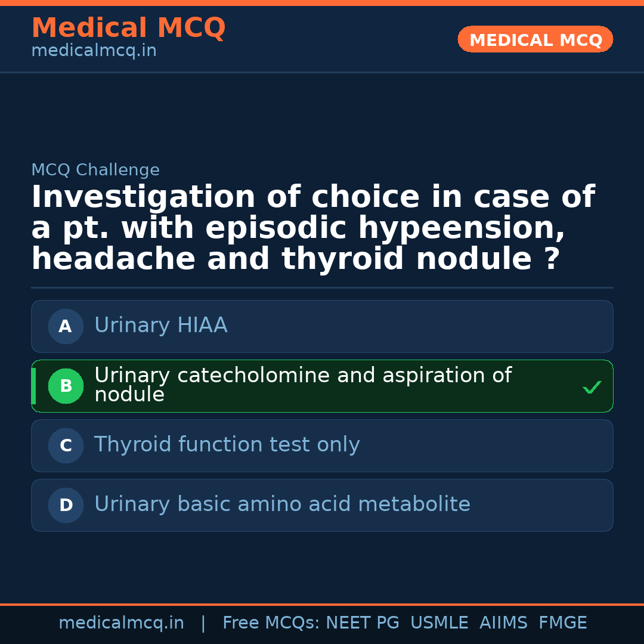Click the orange MEDICAL MCQ badge

(535, 39)
